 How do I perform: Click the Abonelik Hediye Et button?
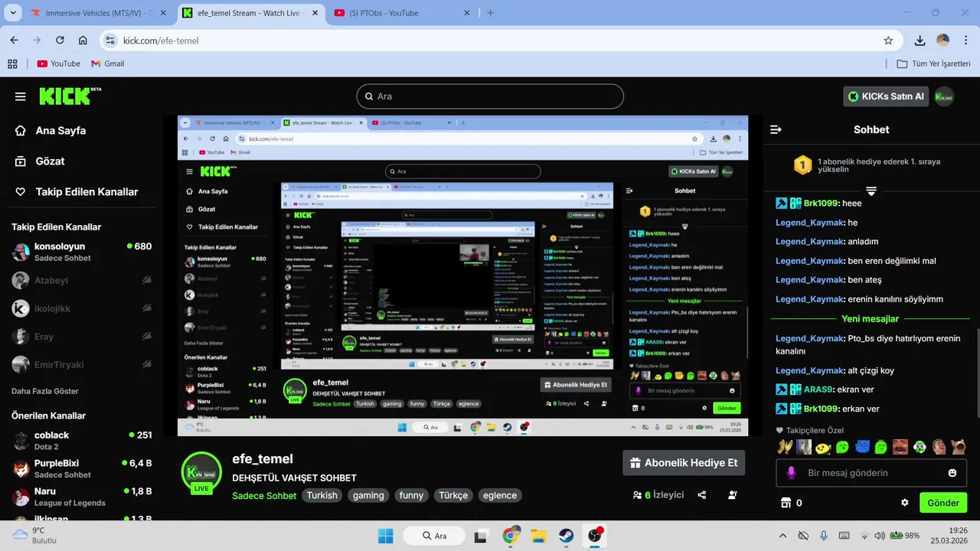click(684, 463)
